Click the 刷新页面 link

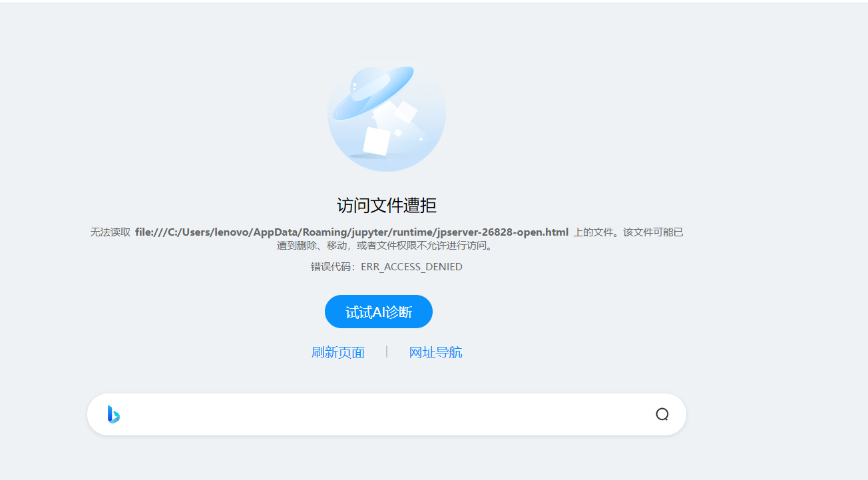point(338,352)
